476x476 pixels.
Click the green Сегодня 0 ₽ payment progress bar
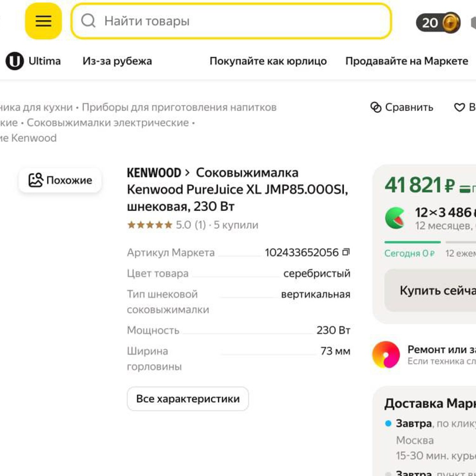pos(413,242)
